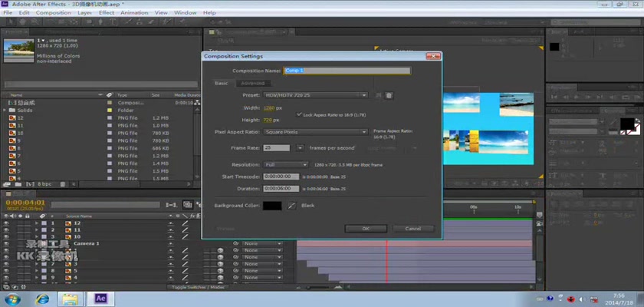Open the Pixel Aspect Ratio dropdown
644x307 pixels.
[315, 132]
